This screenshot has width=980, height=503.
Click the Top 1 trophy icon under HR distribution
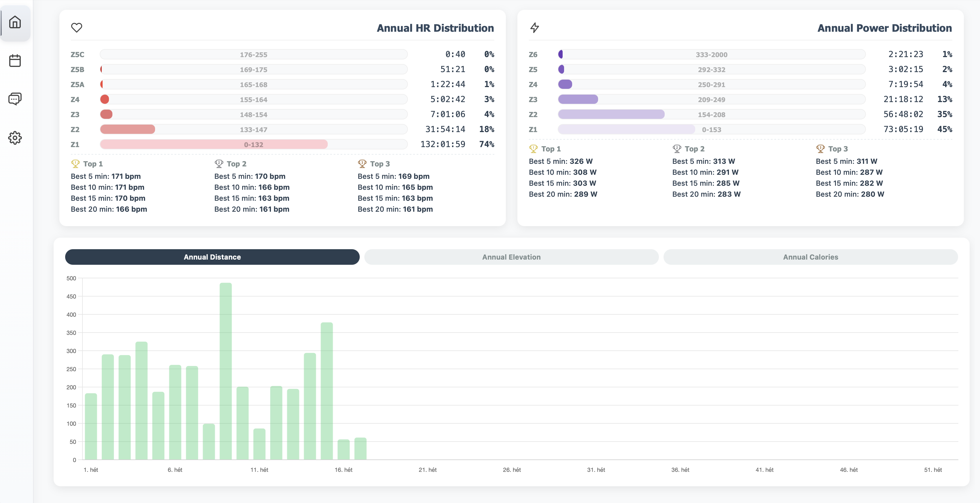pos(75,163)
